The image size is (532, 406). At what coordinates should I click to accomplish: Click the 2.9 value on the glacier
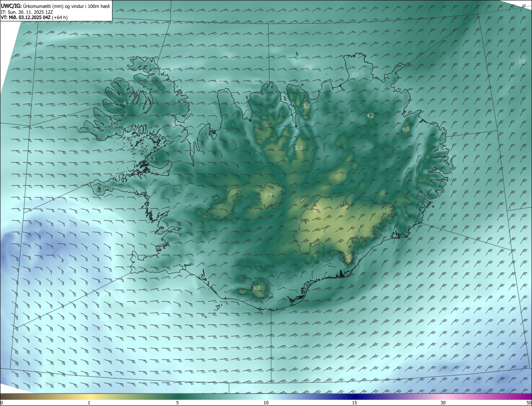click(x=268, y=195)
